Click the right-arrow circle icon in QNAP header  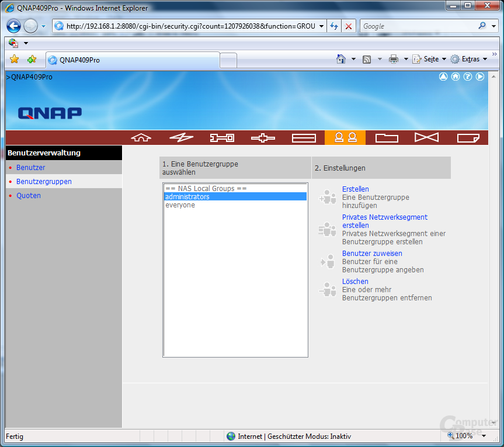(x=480, y=77)
